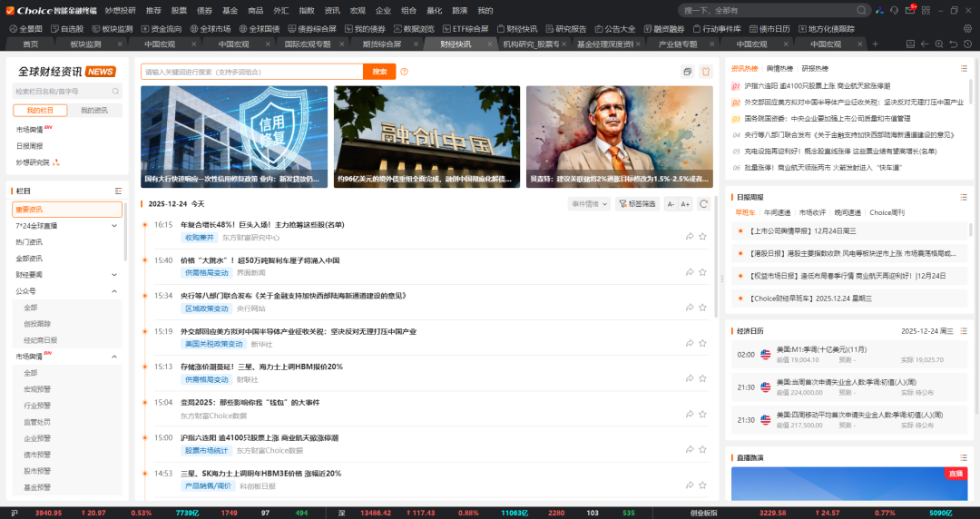The width and height of the screenshot is (980, 519).
Task: Open 债券综合屏 from the toolbar
Action: [x=312, y=29]
